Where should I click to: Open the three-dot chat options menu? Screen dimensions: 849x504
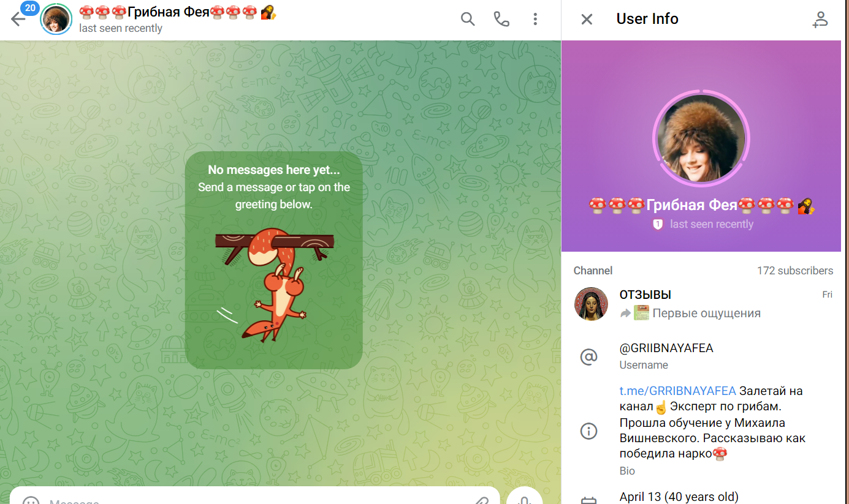coord(535,20)
